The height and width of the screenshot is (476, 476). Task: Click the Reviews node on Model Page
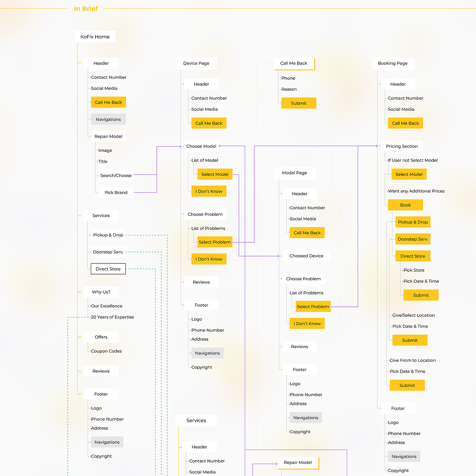coord(300,347)
